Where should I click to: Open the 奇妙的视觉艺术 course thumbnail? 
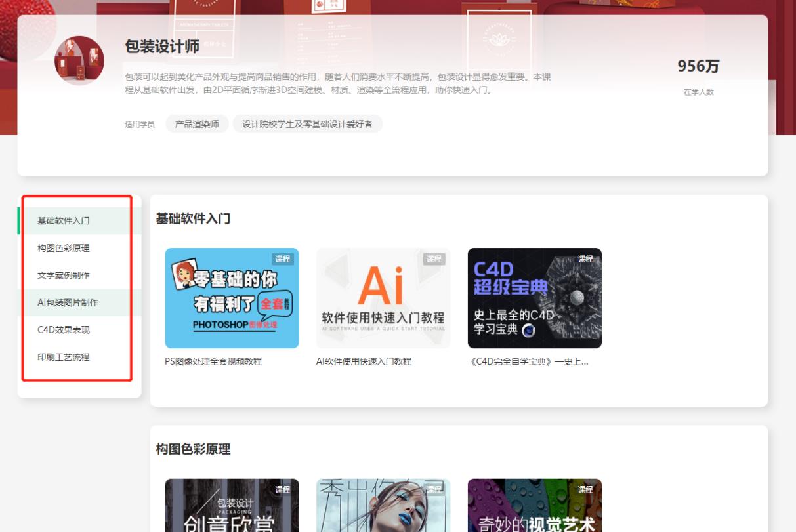tap(535, 505)
